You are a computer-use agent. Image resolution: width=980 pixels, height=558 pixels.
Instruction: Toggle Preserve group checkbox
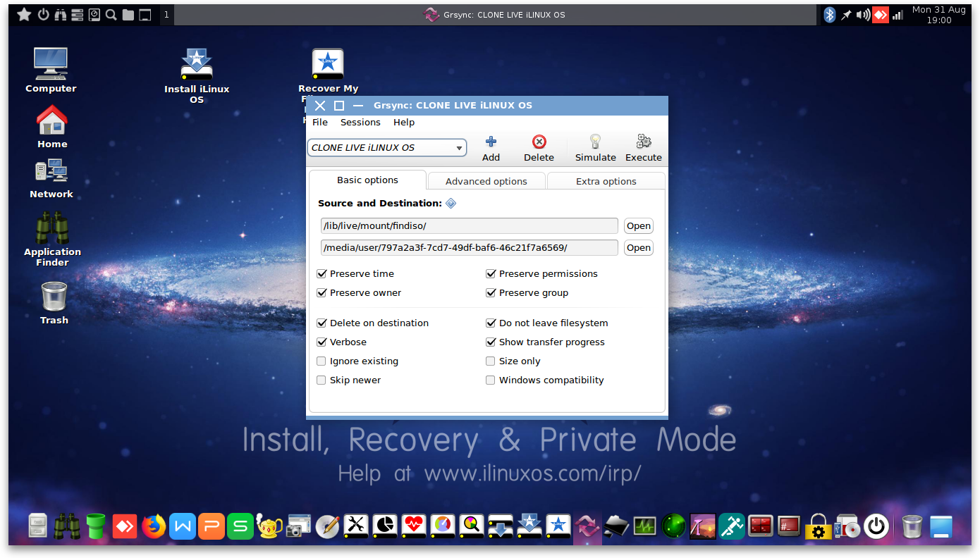(491, 292)
